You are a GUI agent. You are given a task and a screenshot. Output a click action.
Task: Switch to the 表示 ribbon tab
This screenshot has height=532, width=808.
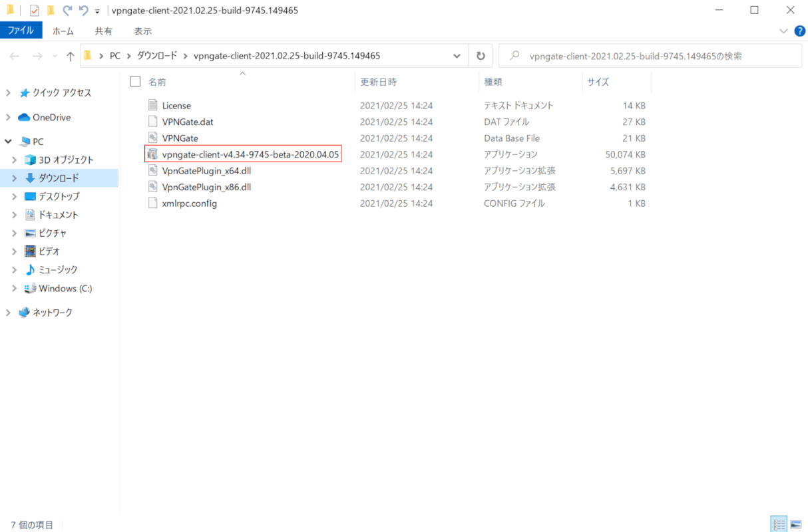(142, 31)
